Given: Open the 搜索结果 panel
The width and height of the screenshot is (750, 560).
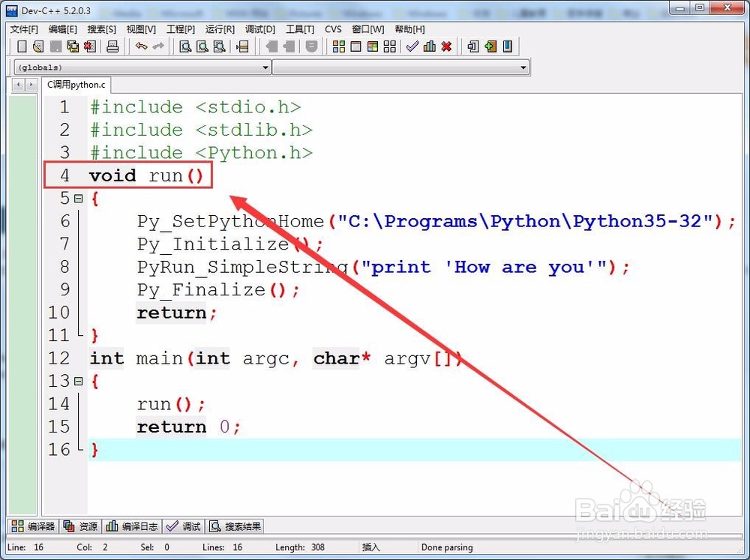Looking at the screenshot, I should 235,526.
